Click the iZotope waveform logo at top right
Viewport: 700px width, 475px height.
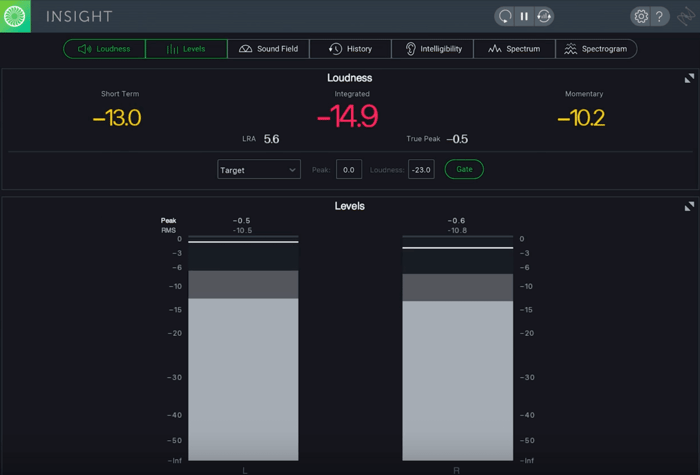point(686,17)
